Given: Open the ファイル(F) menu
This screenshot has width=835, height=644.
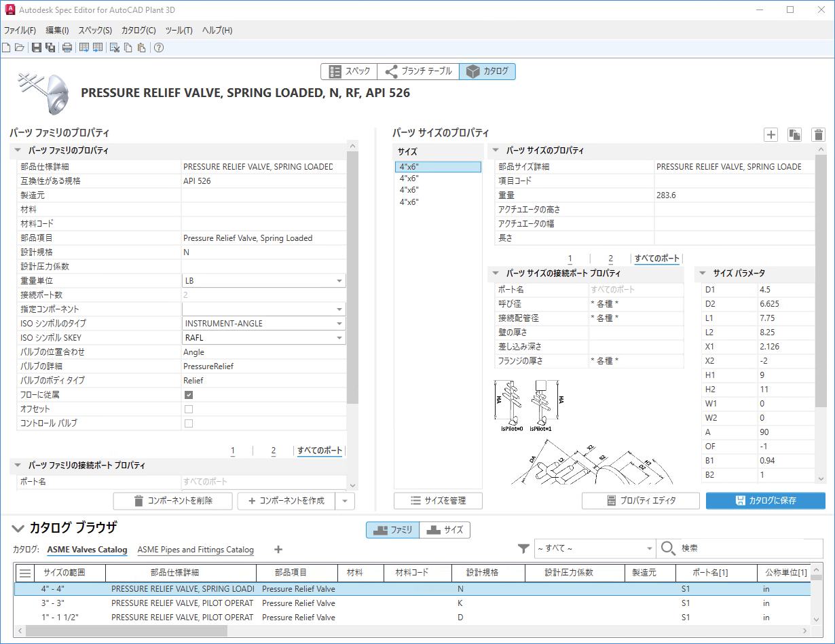Looking at the screenshot, I should click(20, 31).
